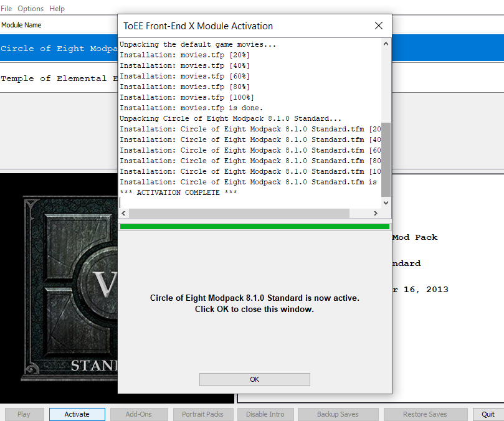The image size is (504, 421).
Task: Click 'Circle of Eight Modpack 8.1.0 Standard is now active.' message
Action: (255, 298)
